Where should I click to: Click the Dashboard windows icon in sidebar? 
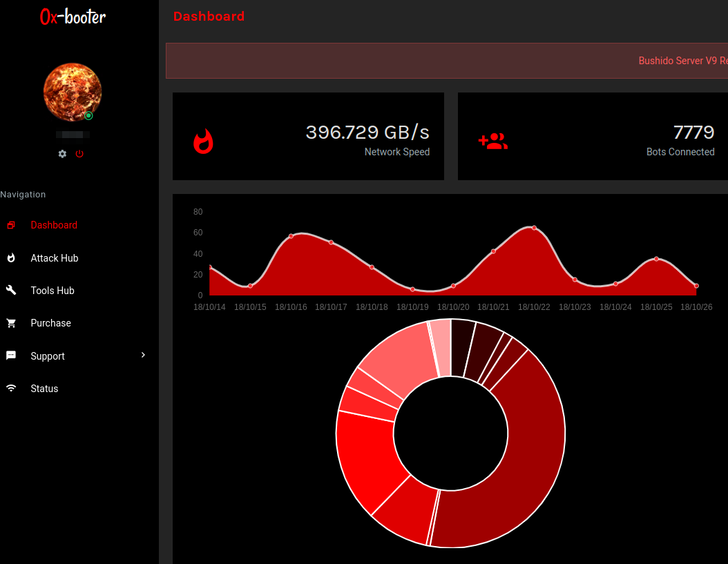pyautogui.click(x=11, y=225)
